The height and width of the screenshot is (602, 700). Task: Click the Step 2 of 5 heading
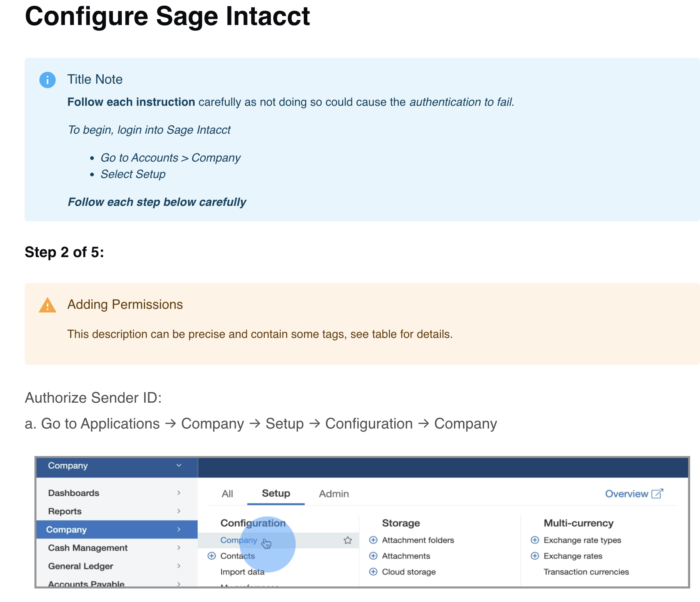[x=64, y=252]
